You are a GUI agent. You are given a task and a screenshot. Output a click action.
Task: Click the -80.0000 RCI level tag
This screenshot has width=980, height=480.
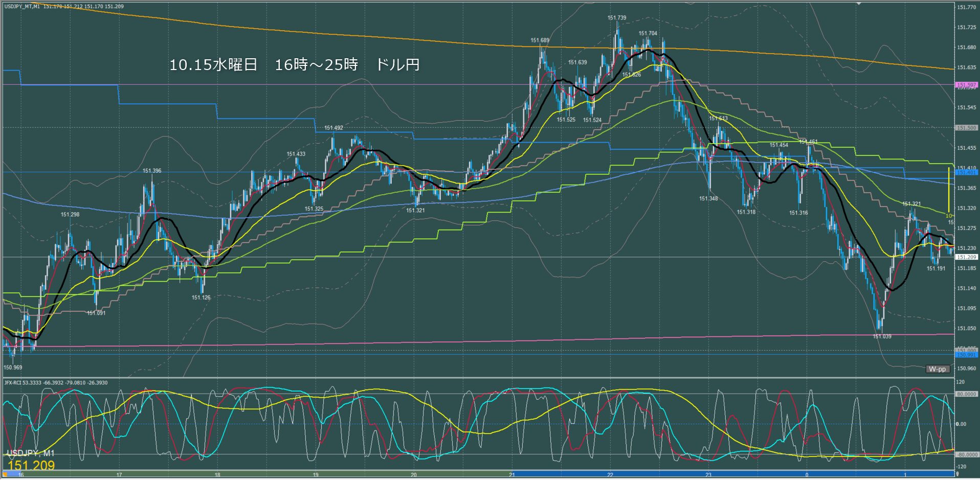pos(966,454)
